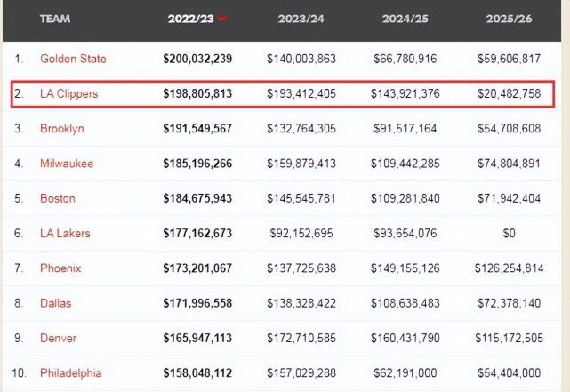Open the LA Lakers team link

[65, 233]
